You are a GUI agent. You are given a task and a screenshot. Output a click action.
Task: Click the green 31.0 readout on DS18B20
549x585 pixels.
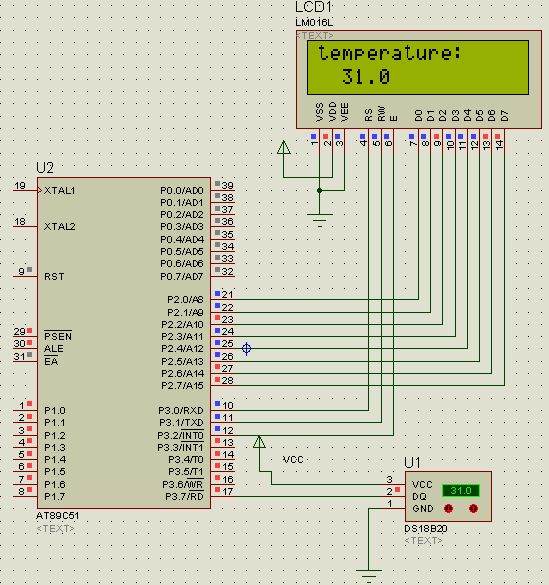tap(461, 490)
